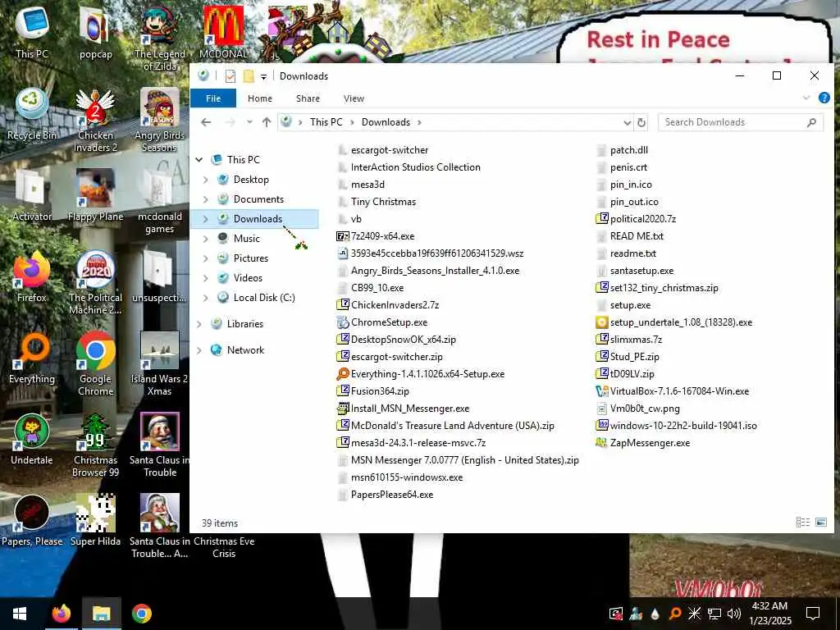
Task: Expand the ribbon chevron
Action: pyautogui.click(x=806, y=98)
